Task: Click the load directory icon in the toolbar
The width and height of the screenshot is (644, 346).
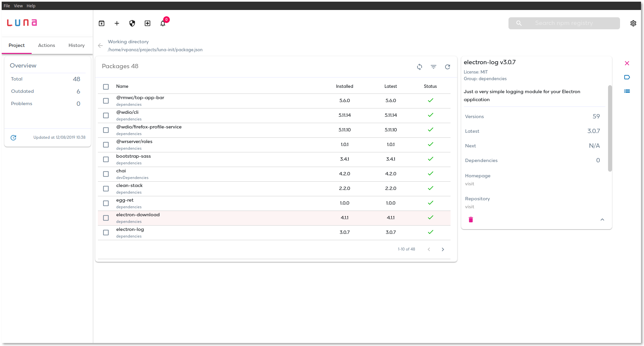Action: [102, 23]
